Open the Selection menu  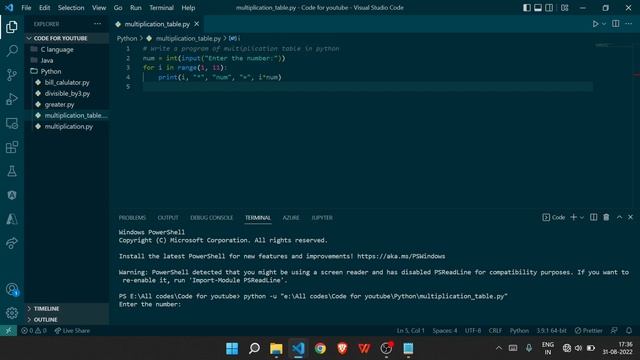point(71,8)
